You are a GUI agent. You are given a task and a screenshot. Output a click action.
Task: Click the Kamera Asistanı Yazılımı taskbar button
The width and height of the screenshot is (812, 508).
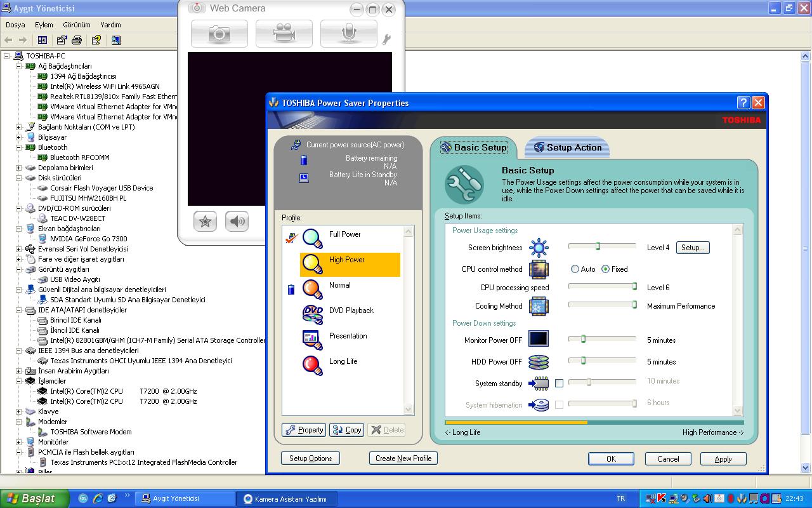tap(286, 499)
